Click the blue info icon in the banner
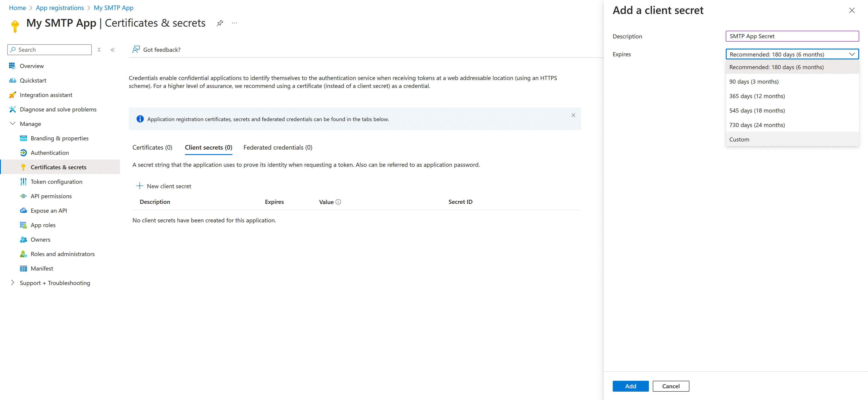The height and width of the screenshot is (400, 868). click(x=140, y=119)
